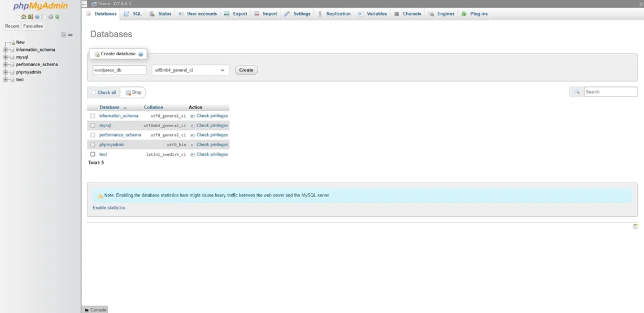Click the Home icon under phpMyAdmin logo
This screenshot has height=313, width=644.
tap(23, 17)
